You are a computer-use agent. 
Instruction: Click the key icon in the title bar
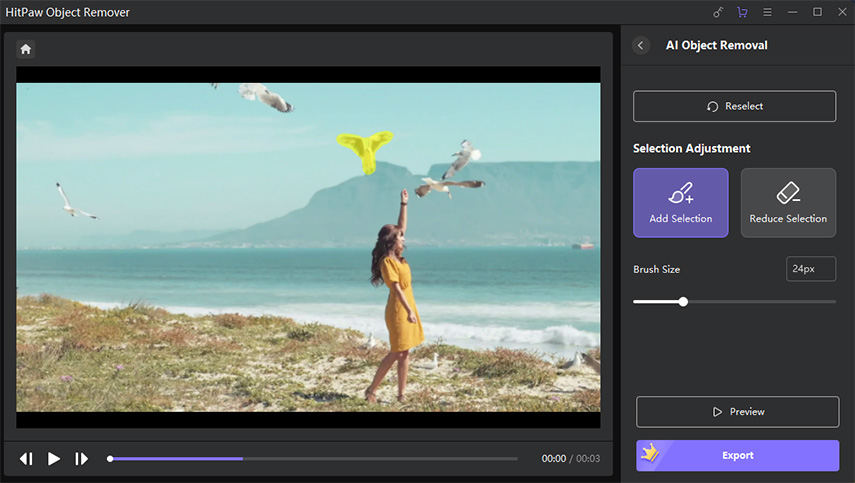[718, 12]
